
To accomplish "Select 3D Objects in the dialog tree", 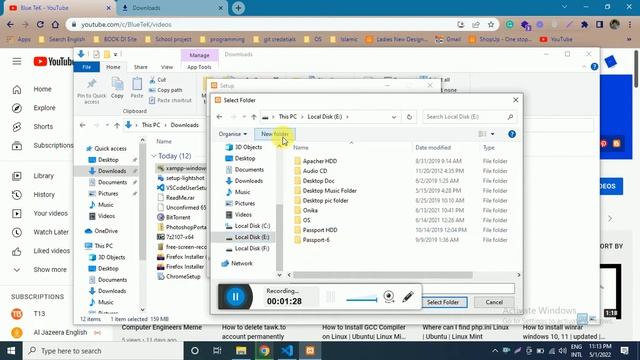I will click(x=248, y=147).
